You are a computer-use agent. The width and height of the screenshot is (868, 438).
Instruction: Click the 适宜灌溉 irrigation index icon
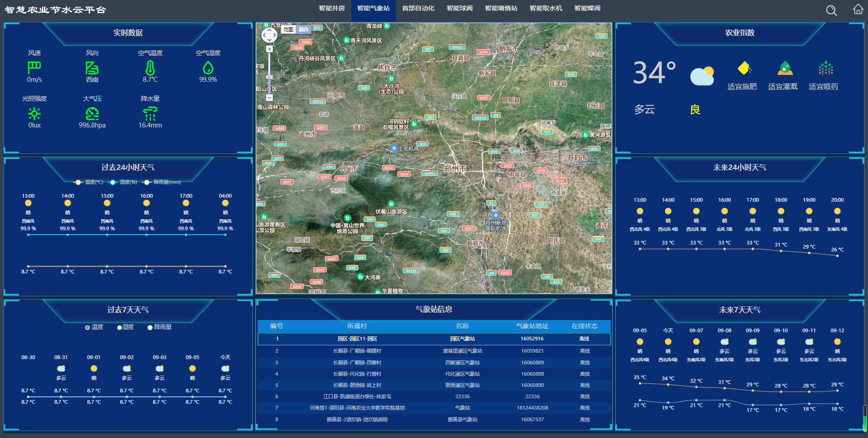click(x=785, y=68)
